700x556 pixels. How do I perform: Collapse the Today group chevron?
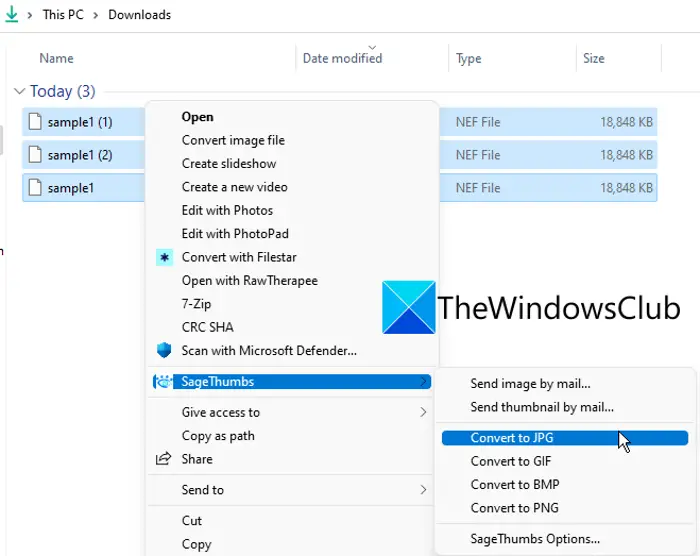[19, 92]
